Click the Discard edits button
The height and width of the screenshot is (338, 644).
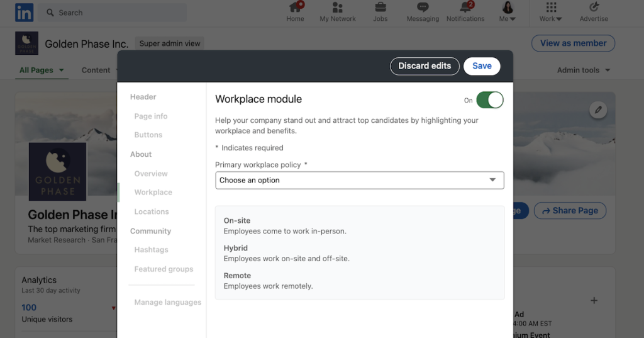point(425,66)
